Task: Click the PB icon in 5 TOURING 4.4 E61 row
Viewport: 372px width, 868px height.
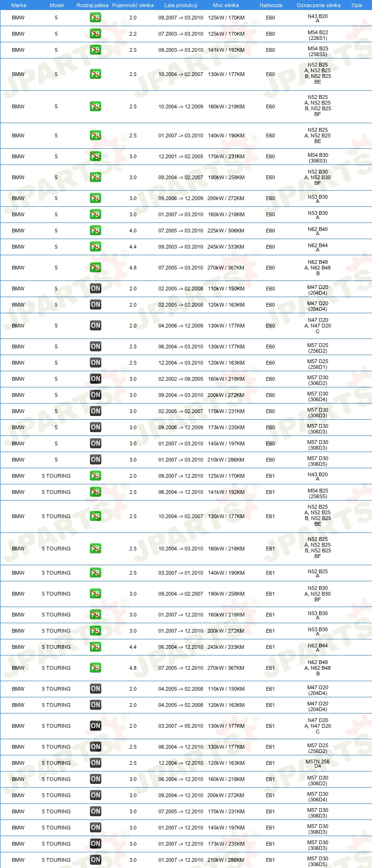Action: click(x=96, y=647)
